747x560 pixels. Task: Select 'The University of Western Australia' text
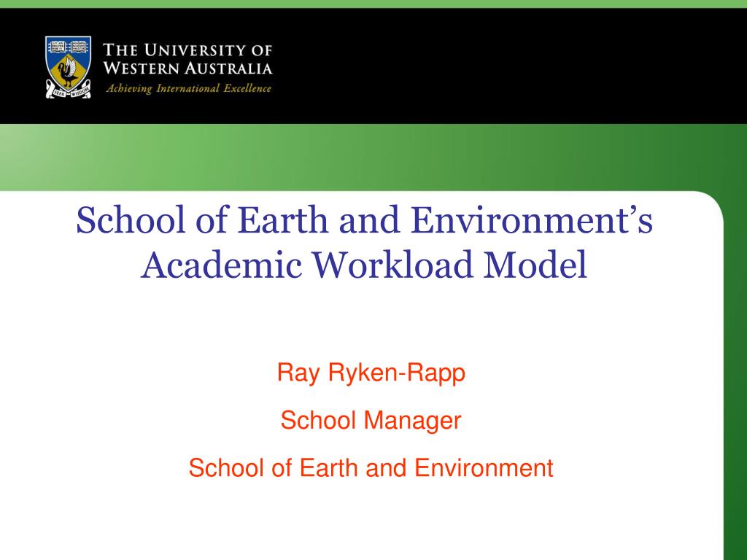point(187,59)
